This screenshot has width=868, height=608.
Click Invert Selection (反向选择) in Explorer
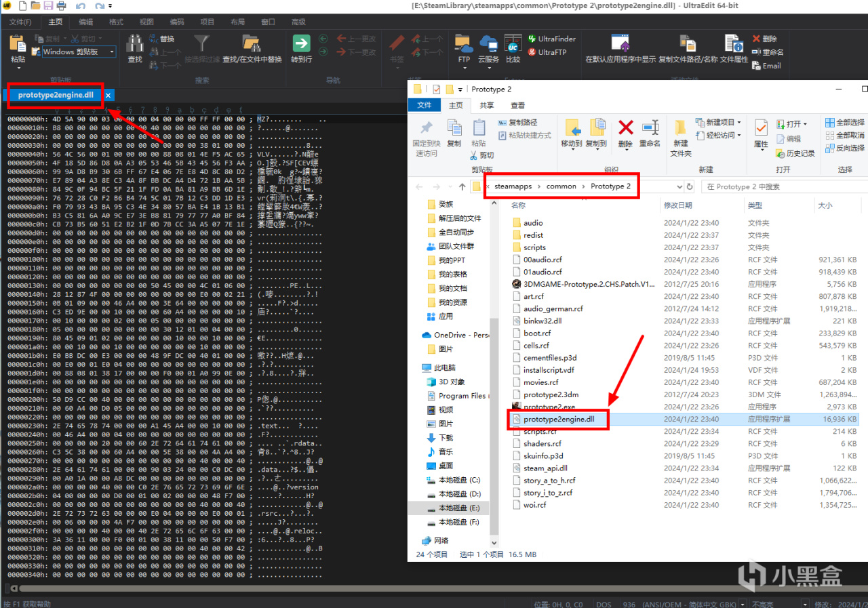845,148
